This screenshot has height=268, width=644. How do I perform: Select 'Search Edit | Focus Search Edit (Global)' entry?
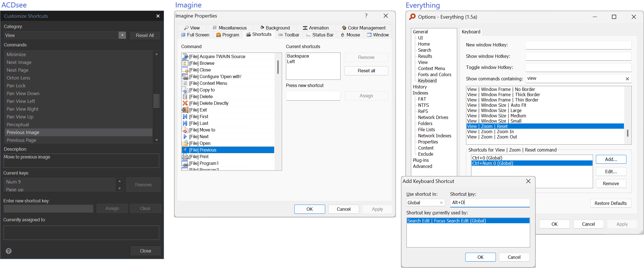point(468,221)
